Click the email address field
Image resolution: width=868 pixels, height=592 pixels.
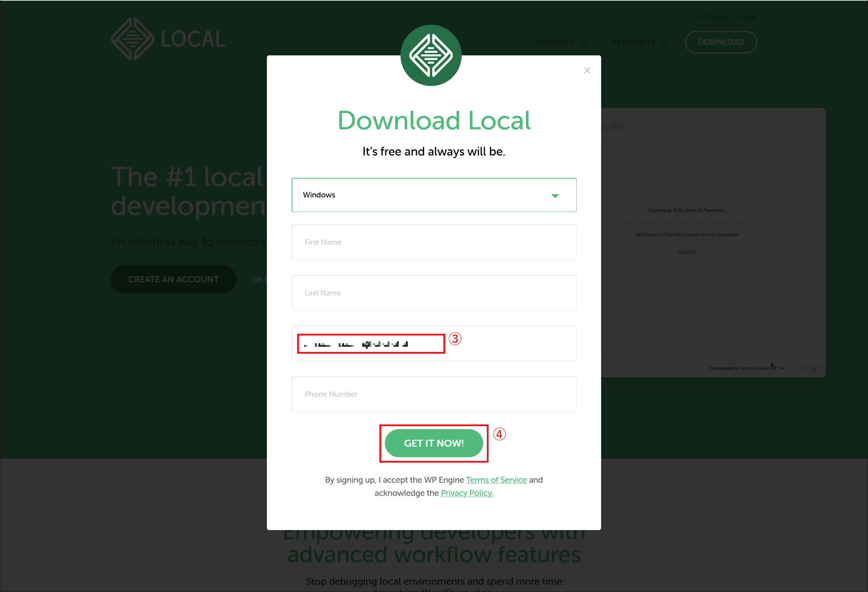pyautogui.click(x=434, y=344)
